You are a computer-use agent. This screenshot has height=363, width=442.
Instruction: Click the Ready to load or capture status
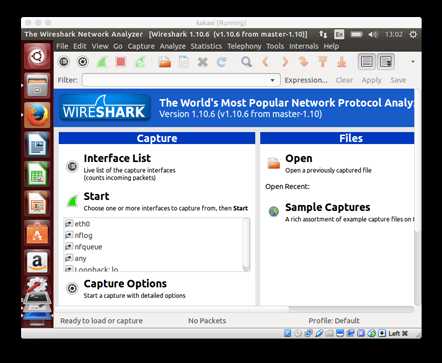click(x=101, y=321)
